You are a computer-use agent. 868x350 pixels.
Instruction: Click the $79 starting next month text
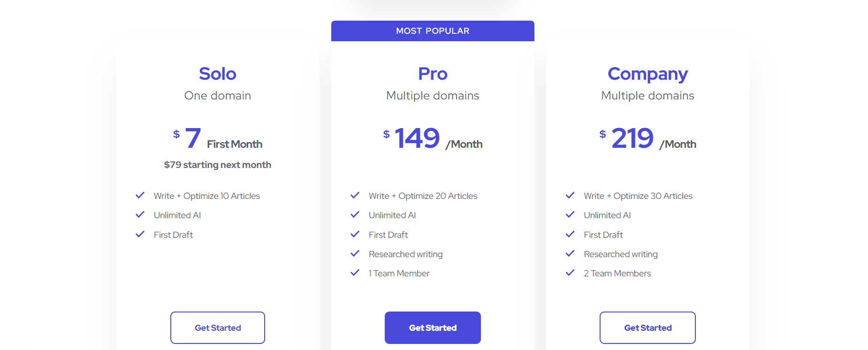click(218, 165)
